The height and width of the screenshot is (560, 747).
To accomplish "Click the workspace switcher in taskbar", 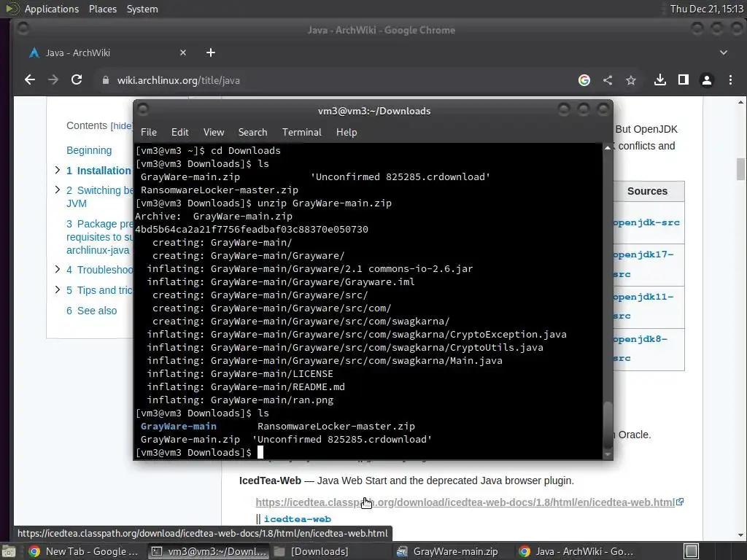I will (x=692, y=551).
